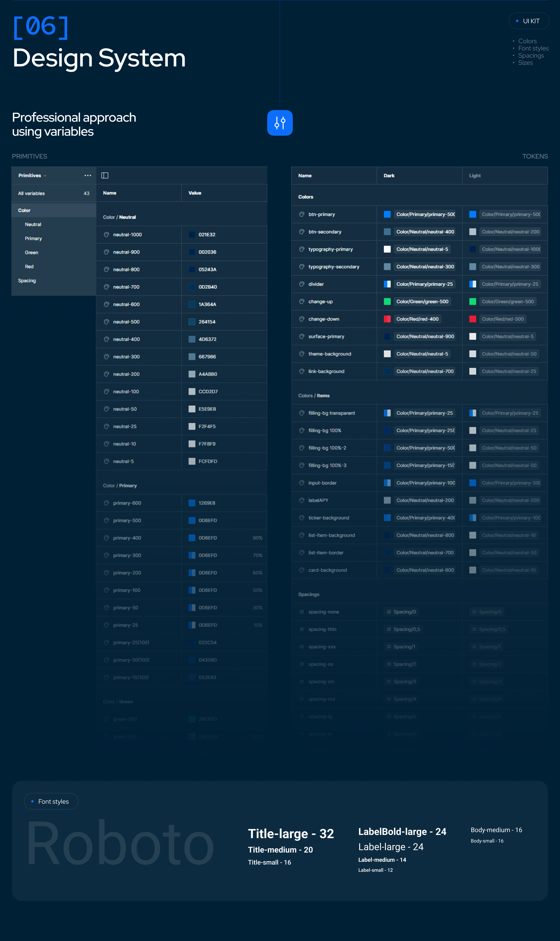Viewport: 560px width, 941px height.
Task: Click the blue sliders settings icon
Action: 280,123
